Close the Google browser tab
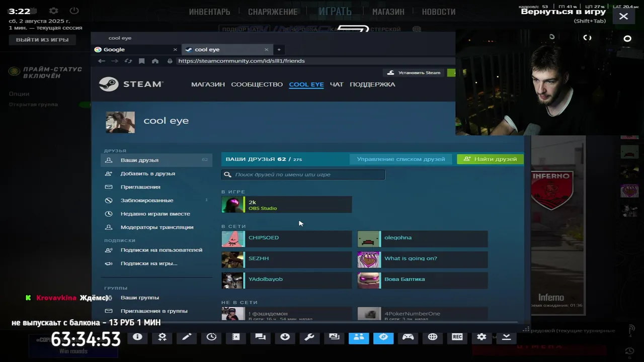This screenshot has width=644, height=362. tap(175, 49)
